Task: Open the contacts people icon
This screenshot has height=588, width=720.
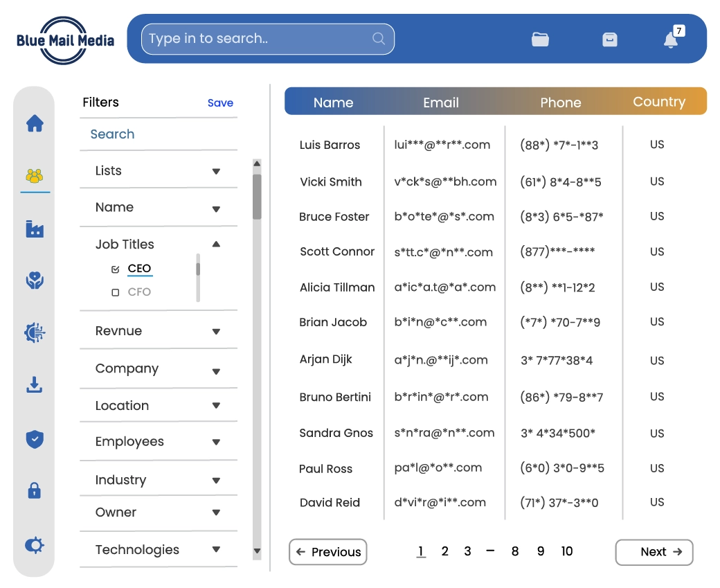Action: click(35, 176)
